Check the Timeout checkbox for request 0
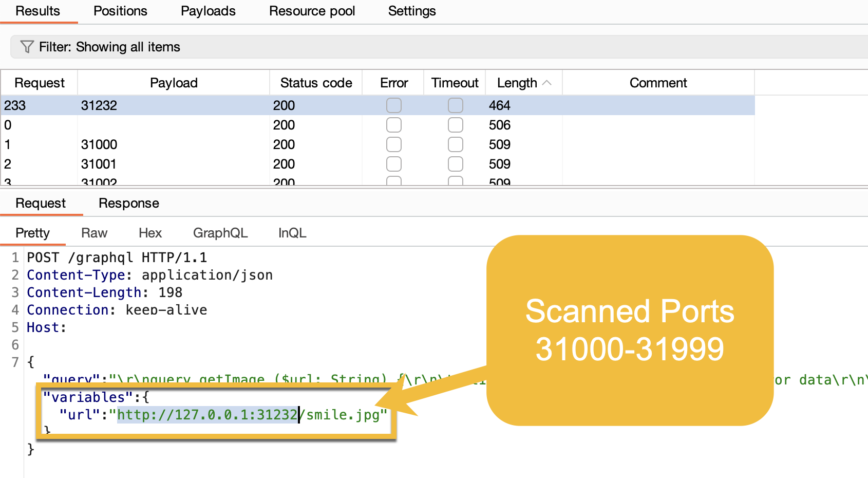Viewport: 868px width, 478px height. pyautogui.click(x=455, y=124)
